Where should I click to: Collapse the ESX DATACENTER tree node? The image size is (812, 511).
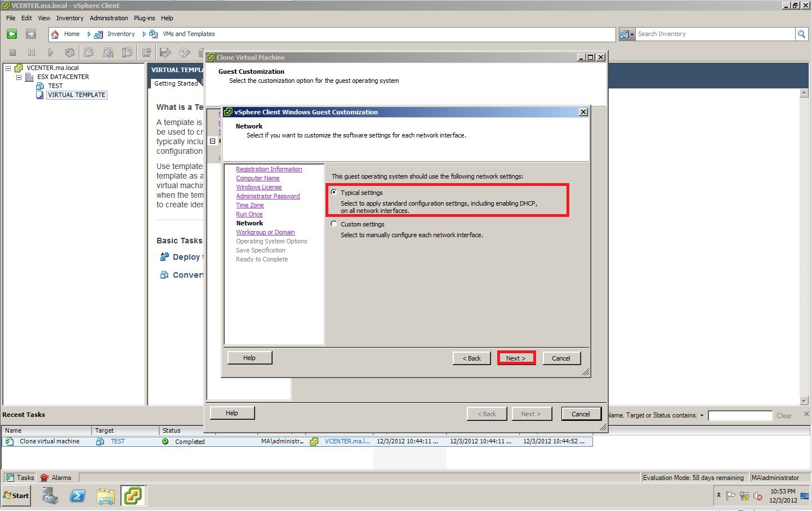click(x=19, y=77)
